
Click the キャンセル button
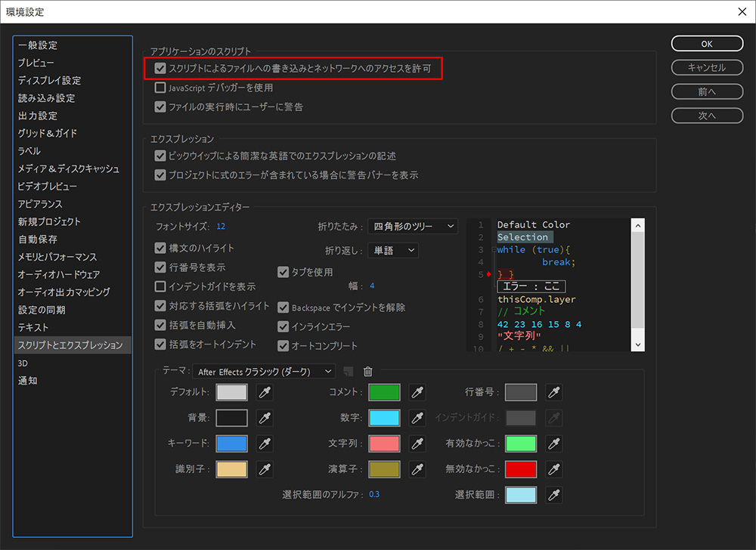point(707,67)
